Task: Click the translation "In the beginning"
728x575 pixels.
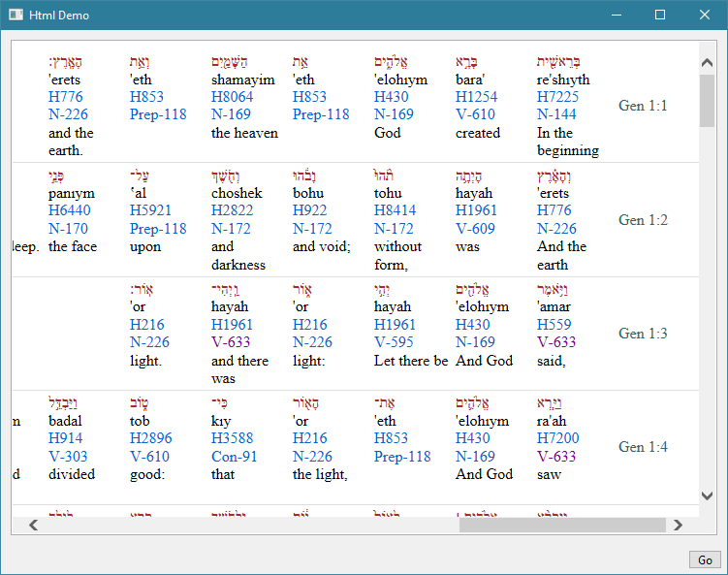Action: (568, 142)
